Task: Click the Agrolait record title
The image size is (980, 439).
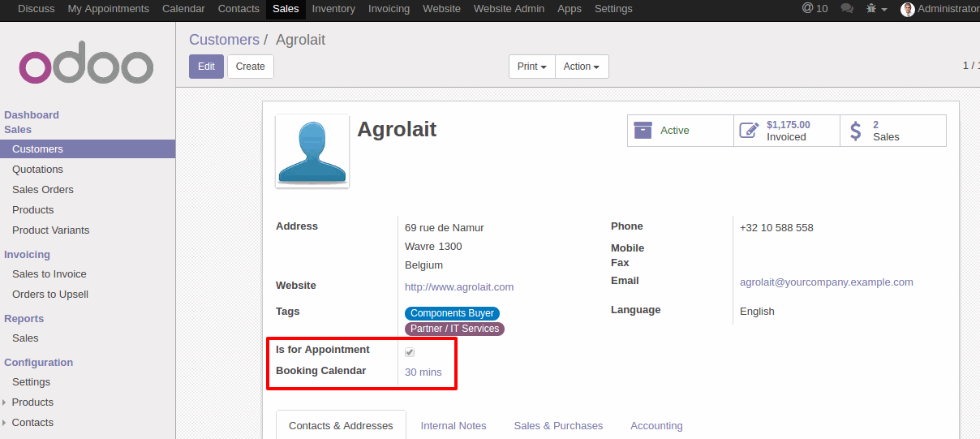Action: (x=397, y=129)
